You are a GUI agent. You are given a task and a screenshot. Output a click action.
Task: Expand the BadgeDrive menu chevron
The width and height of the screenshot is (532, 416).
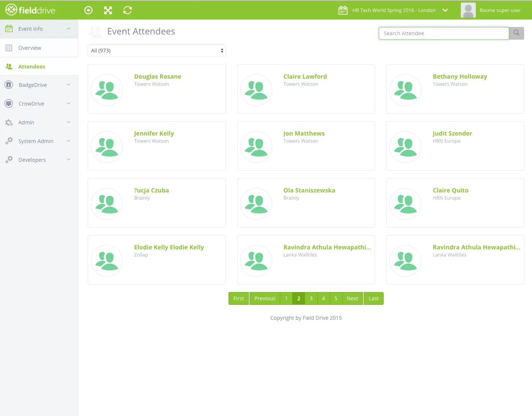(69, 85)
